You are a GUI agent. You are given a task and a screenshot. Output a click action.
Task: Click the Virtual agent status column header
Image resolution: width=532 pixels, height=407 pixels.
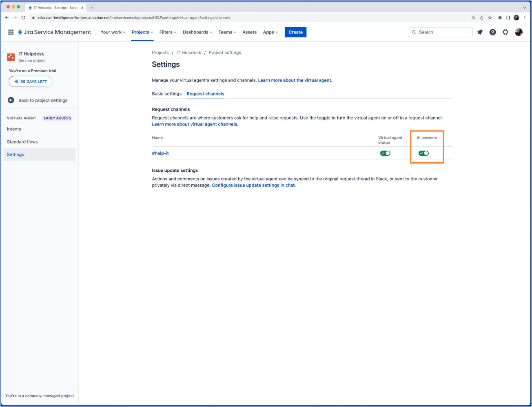point(390,140)
